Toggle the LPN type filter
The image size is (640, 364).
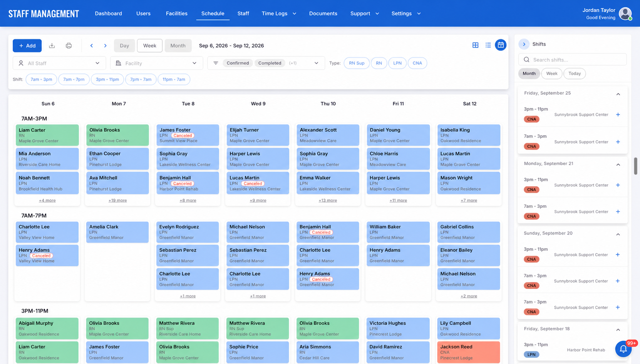(397, 63)
